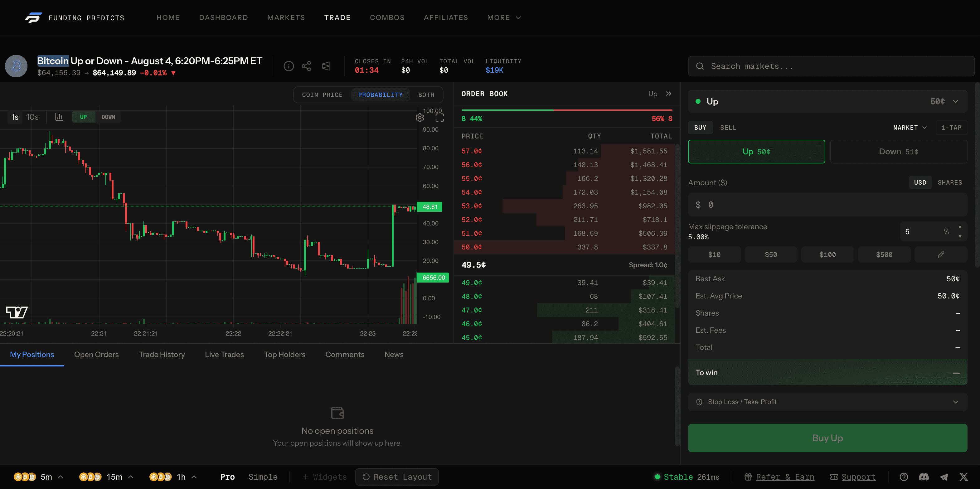Select the 10s chart interval
The image size is (980, 489).
tap(32, 117)
